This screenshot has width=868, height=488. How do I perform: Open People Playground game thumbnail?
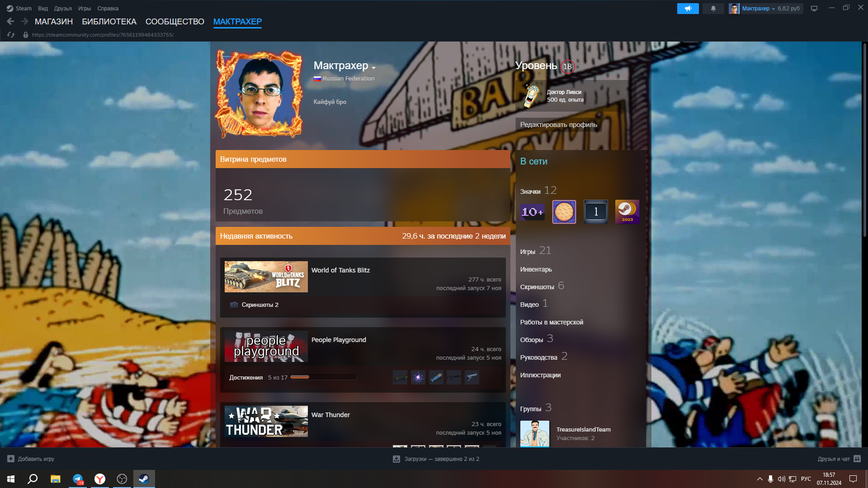point(266,346)
